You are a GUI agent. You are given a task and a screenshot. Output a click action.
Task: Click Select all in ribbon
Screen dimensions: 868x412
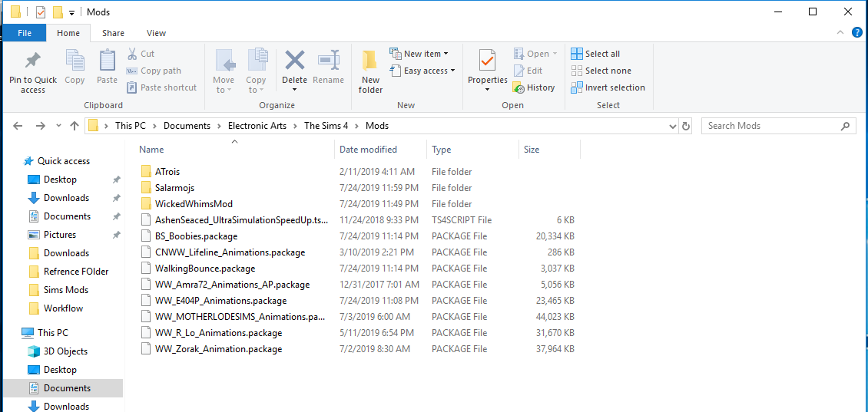tap(595, 54)
